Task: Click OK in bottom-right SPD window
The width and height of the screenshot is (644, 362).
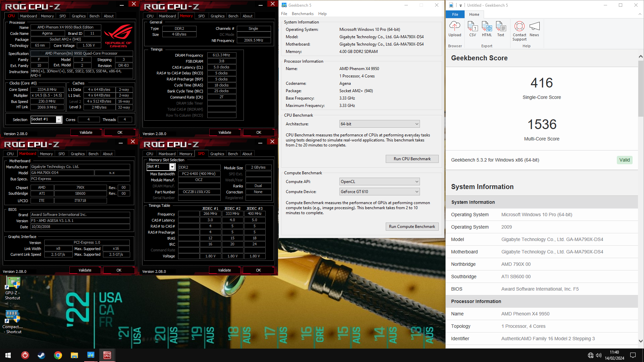Action: point(258,270)
